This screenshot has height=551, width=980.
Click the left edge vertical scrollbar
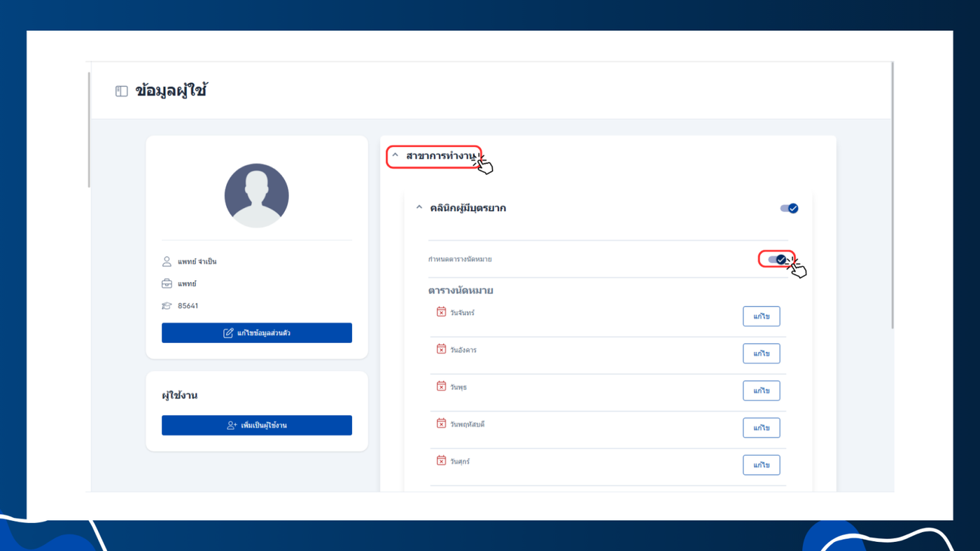89,130
